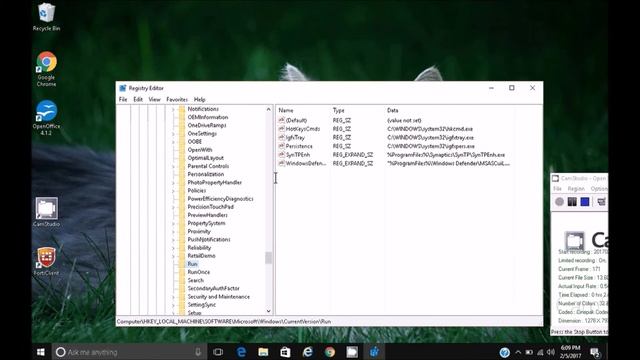Open the Edit menu in Registry Editor
640x360 pixels.
click(138, 100)
